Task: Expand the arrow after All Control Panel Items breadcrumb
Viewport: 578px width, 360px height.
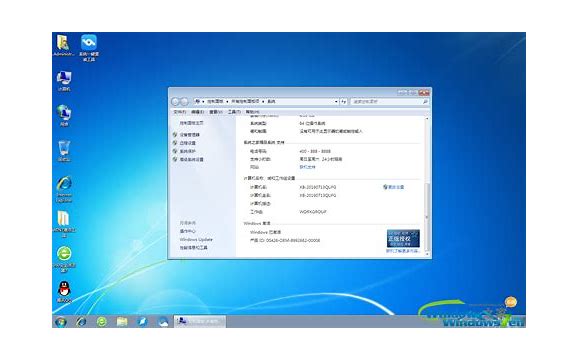Action: (x=263, y=101)
